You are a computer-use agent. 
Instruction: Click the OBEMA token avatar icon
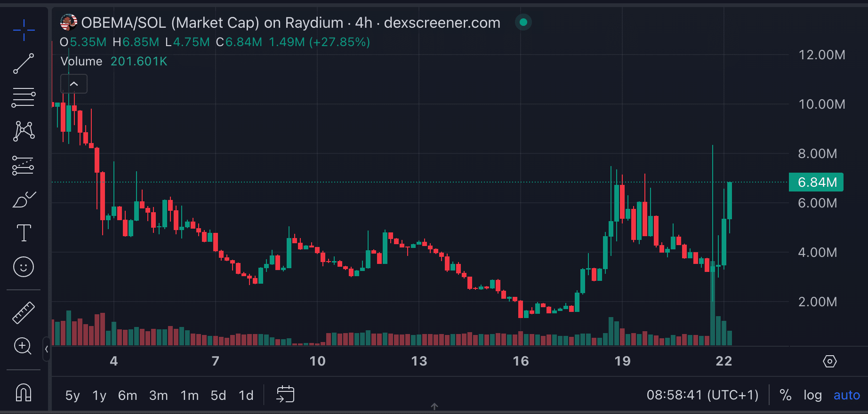point(69,22)
